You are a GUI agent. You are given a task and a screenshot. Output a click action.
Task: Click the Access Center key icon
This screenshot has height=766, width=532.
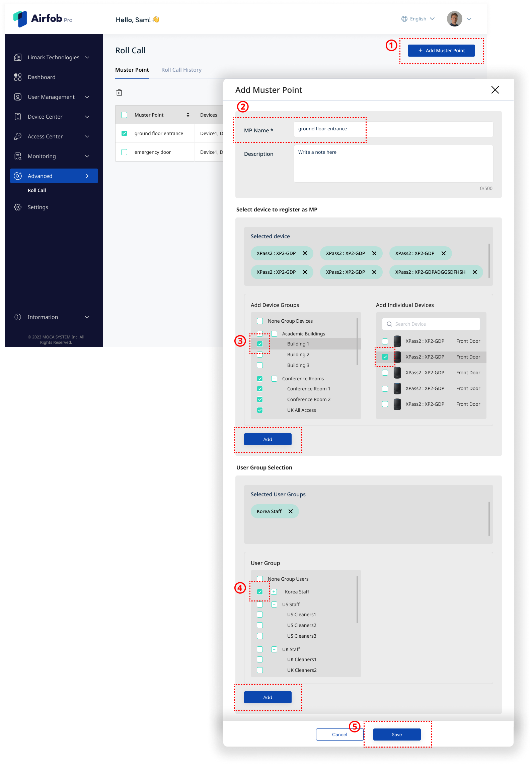pos(18,136)
